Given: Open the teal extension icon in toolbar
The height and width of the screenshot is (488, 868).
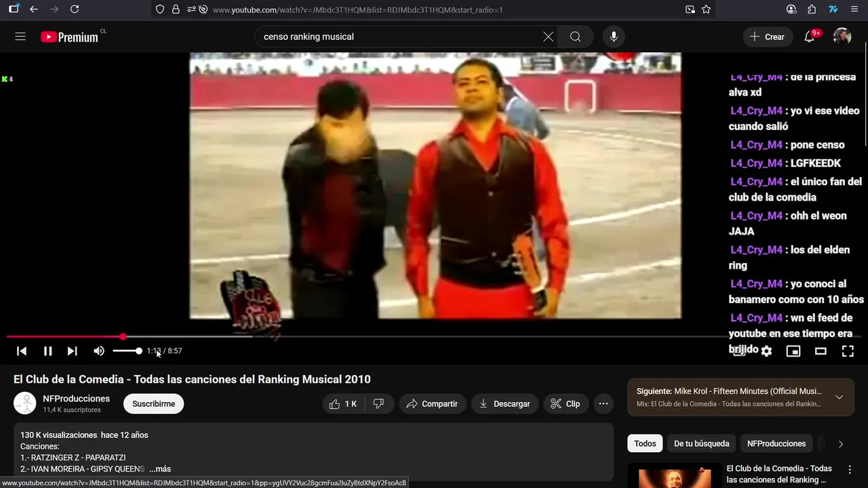Looking at the screenshot, I should coord(833,9).
